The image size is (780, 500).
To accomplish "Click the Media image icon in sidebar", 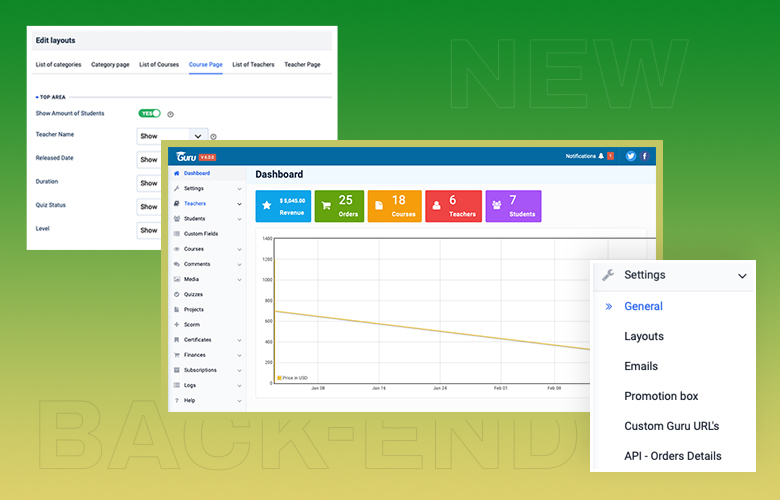I will (177, 280).
